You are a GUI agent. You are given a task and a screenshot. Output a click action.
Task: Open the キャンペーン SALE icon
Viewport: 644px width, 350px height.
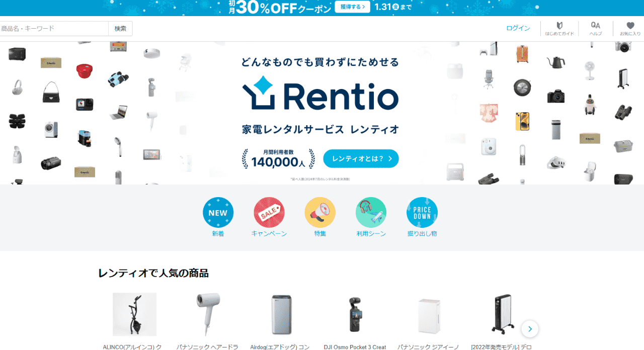(x=269, y=213)
